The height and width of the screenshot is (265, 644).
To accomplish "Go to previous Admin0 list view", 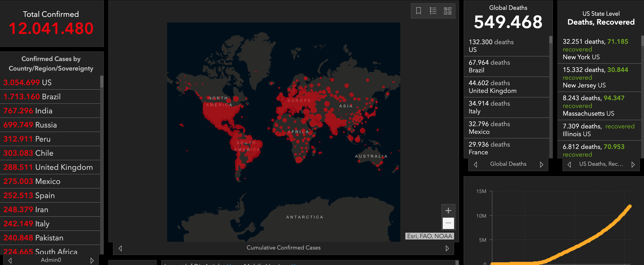I will pyautogui.click(x=10, y=260).
